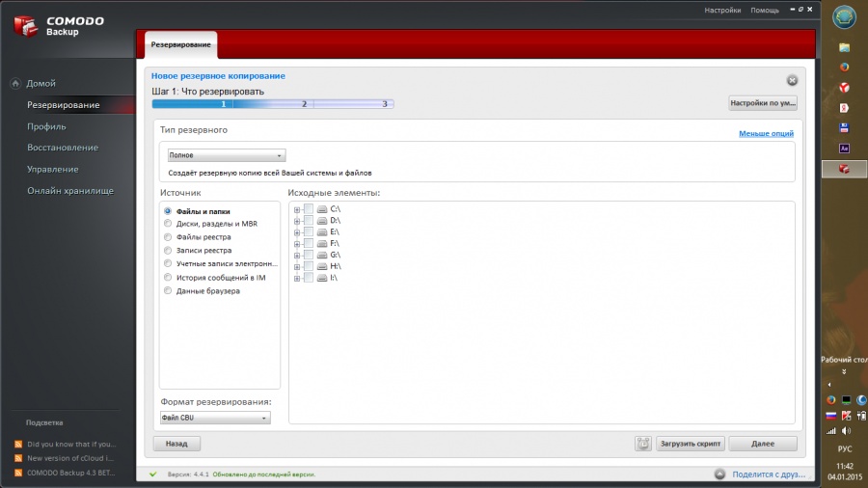Image resolution: width=868 pixels, height=488 pixels.
Task: Close the new backup wizard with the X icon
Action: click(x=792, y=80)
